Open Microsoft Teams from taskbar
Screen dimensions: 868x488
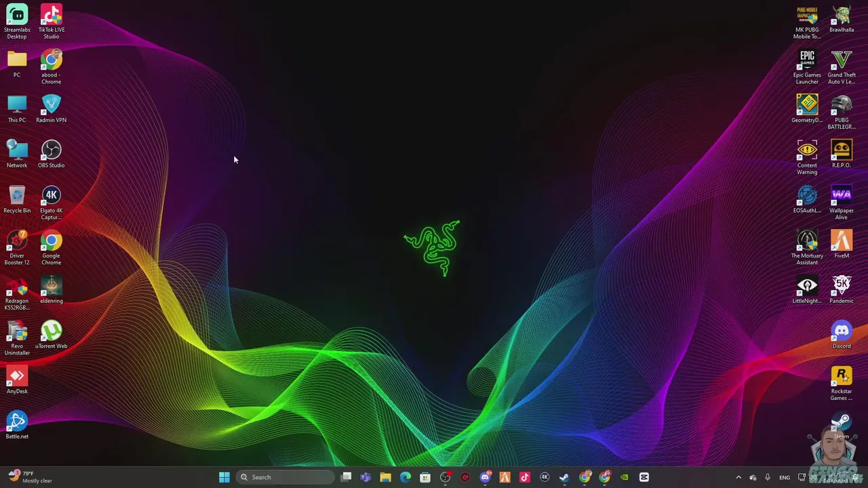366,477
